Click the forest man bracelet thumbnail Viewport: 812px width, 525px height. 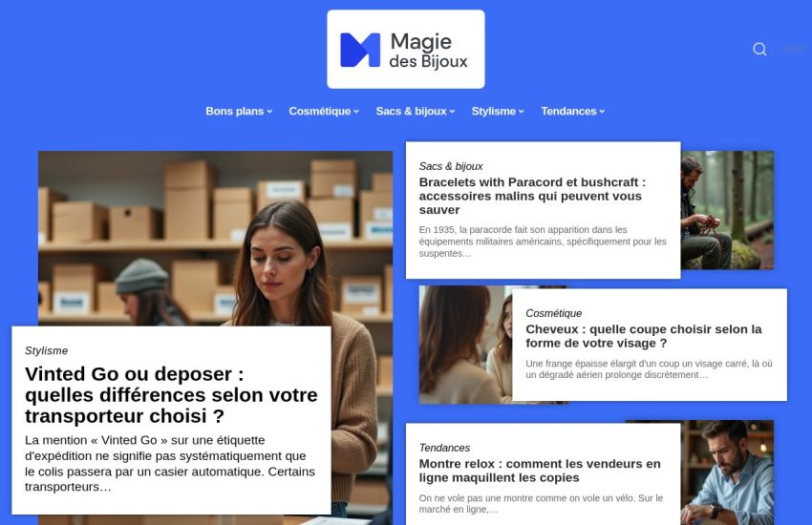(727, 210)
